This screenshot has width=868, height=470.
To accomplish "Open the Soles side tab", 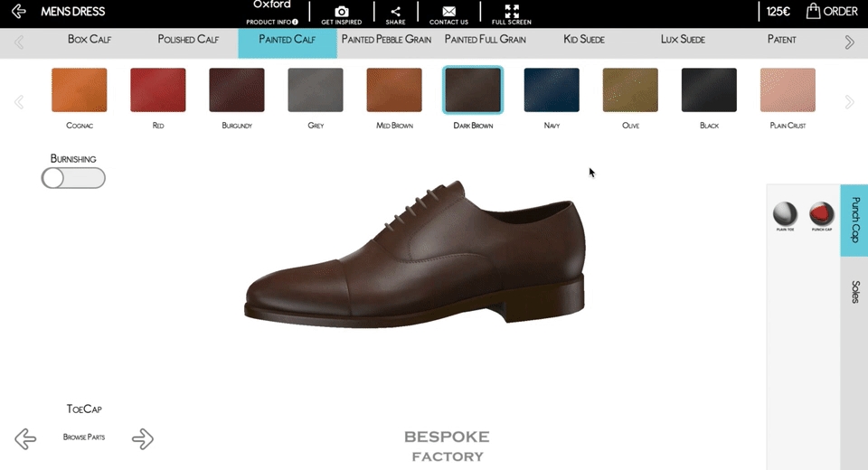I will [854, 292].
